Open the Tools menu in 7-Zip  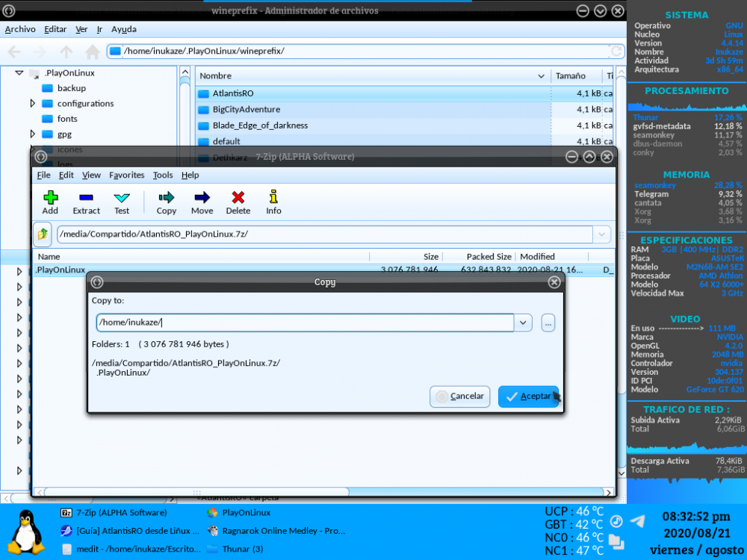click(x=162, y=175)
